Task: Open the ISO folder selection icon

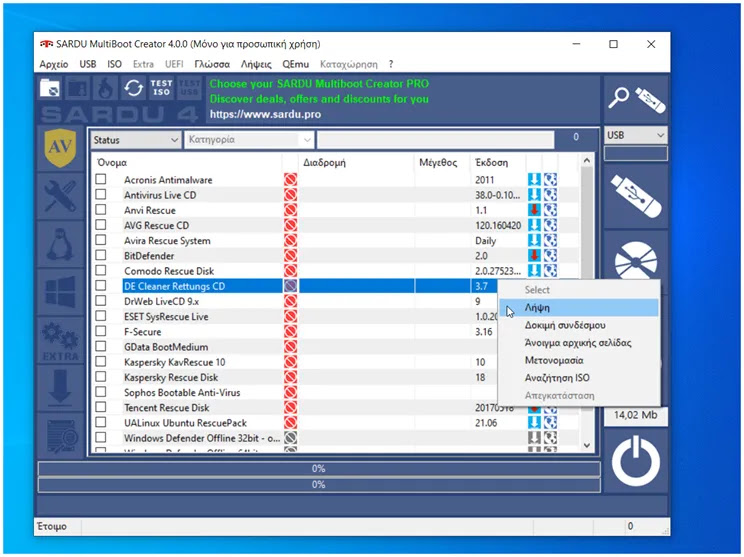Action: (50, 88)
